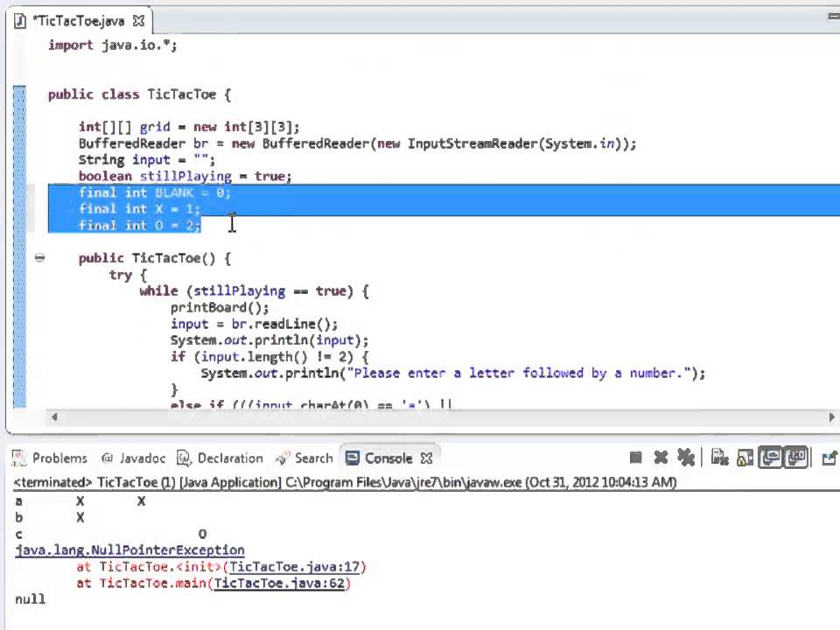Toggle Show Console on Standard Error change

[795, 458]
